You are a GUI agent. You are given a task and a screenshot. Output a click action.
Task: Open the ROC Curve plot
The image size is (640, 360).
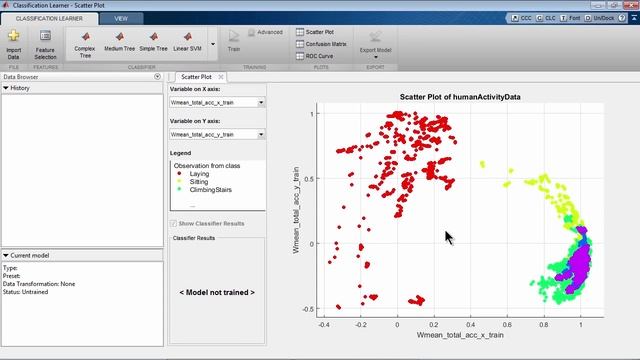pos(314,56)
